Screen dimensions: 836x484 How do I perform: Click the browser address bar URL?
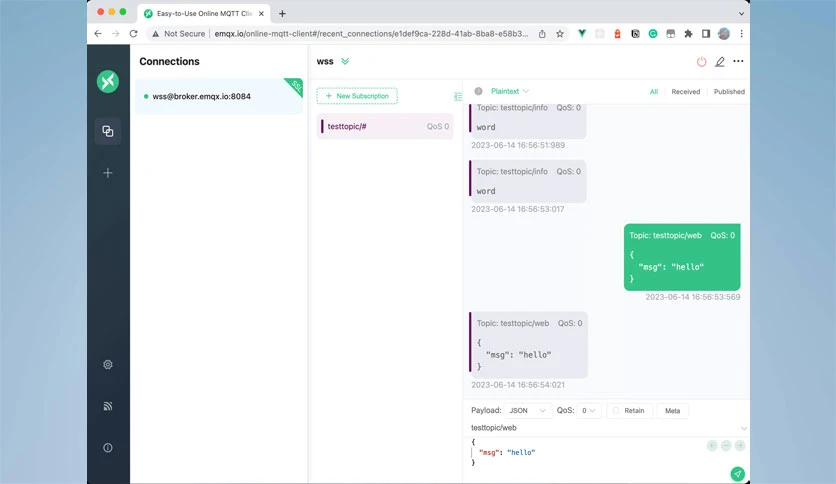tap(371, 34)
